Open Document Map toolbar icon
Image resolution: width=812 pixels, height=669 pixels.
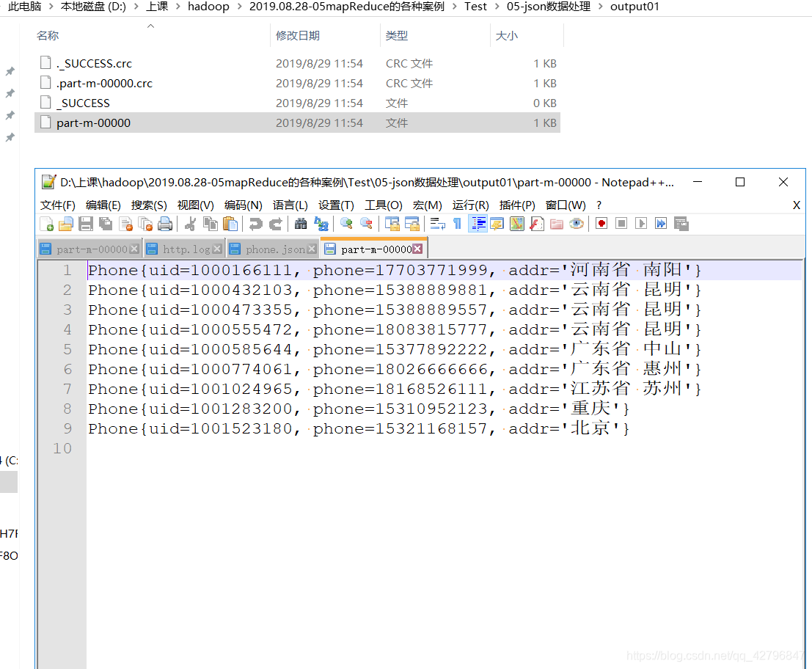coord(517,224)
